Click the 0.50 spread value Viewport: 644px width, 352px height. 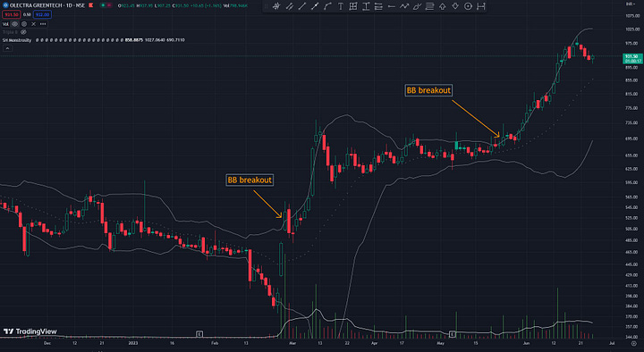(27, 14)
